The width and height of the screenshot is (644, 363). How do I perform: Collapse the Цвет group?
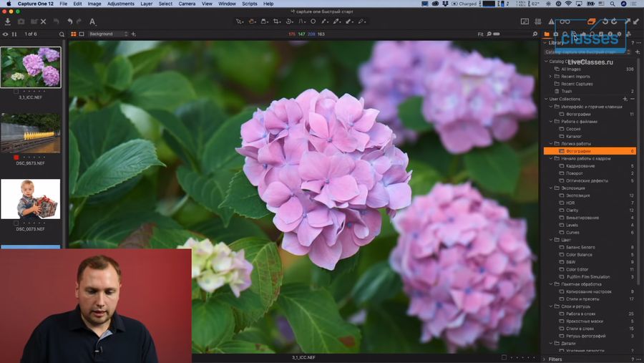click(x=551, y=240)
